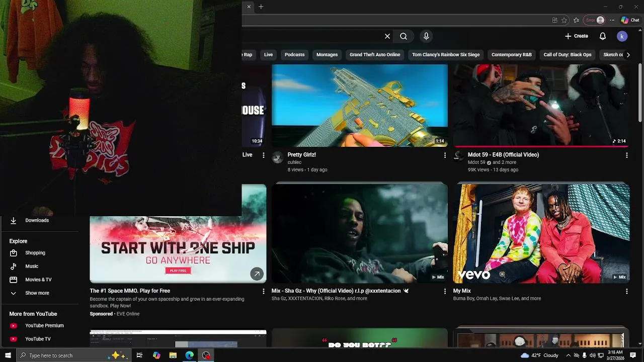Open a new browser tab
The width and height of the screenshot is (644, 362).
tap(261, 7)
